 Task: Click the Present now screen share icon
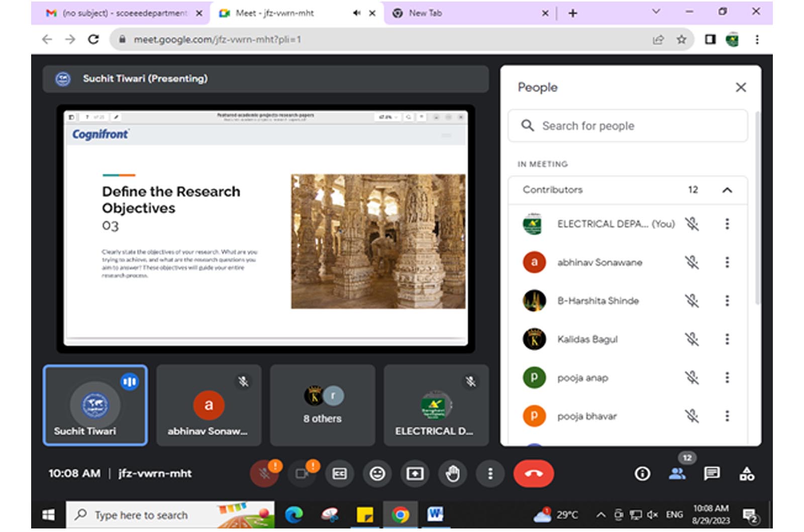415,473
